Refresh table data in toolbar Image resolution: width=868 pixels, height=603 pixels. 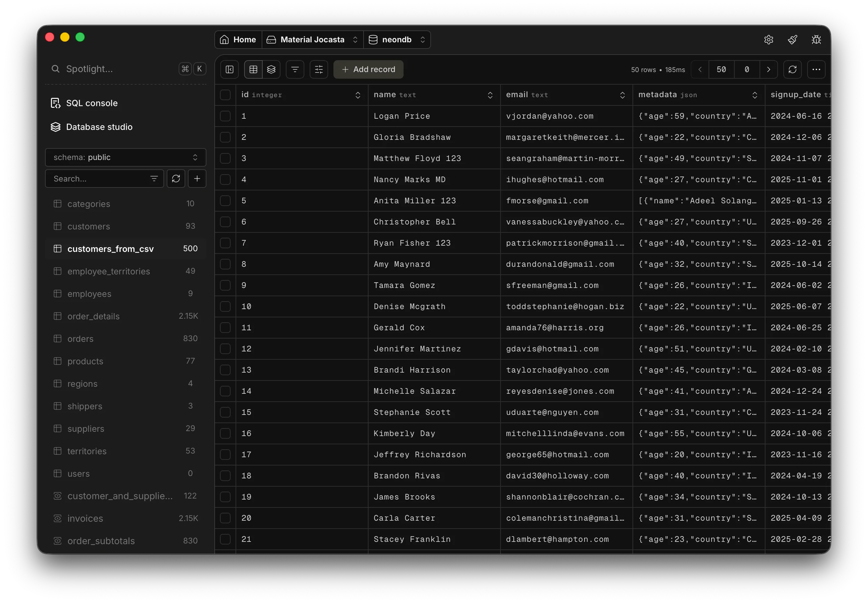pyautogui.click(x=792, y=69)
